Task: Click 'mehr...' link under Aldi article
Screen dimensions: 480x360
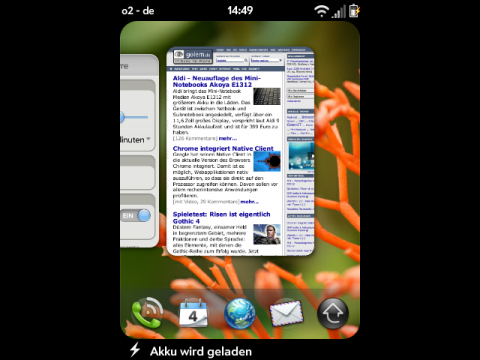Action: [228, 138]
